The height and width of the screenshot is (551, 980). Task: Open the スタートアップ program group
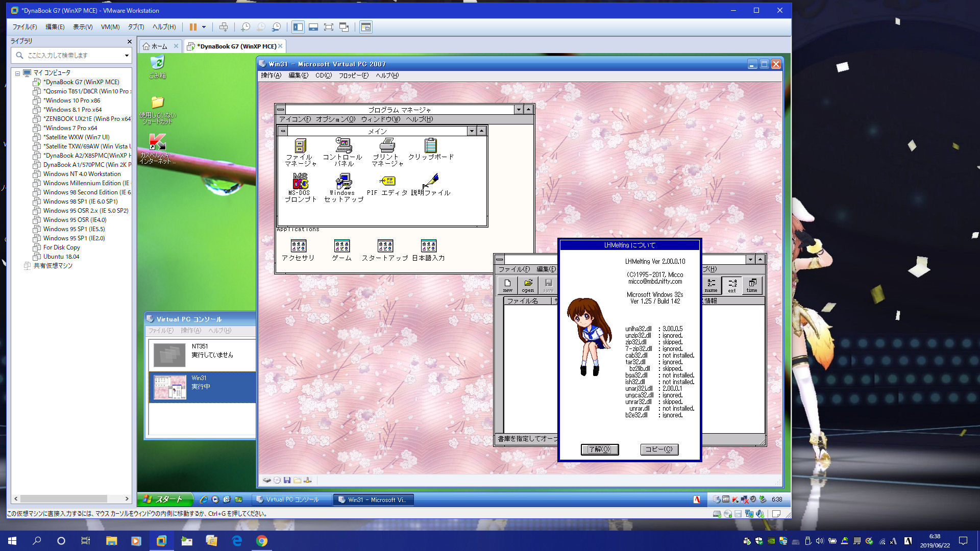pos(385,251)
